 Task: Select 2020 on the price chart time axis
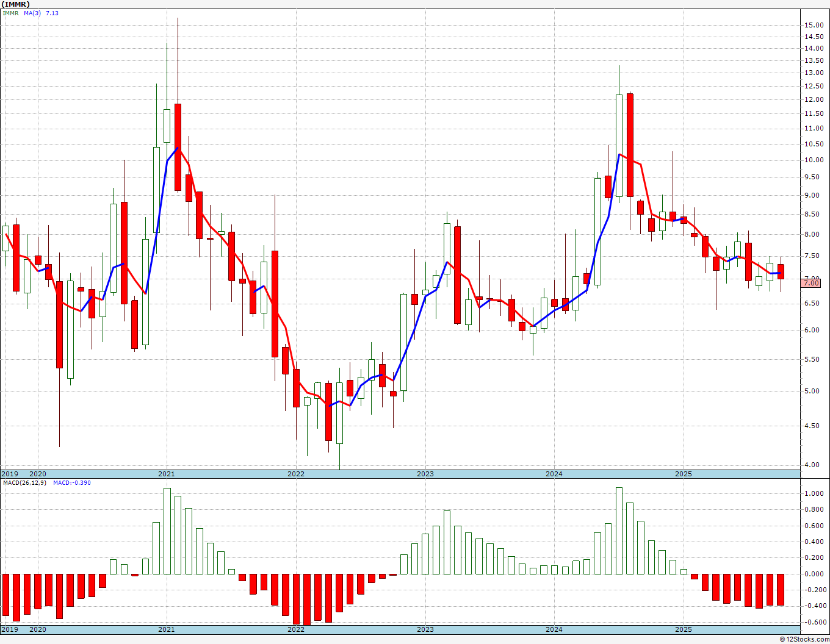tap(38, 474)
